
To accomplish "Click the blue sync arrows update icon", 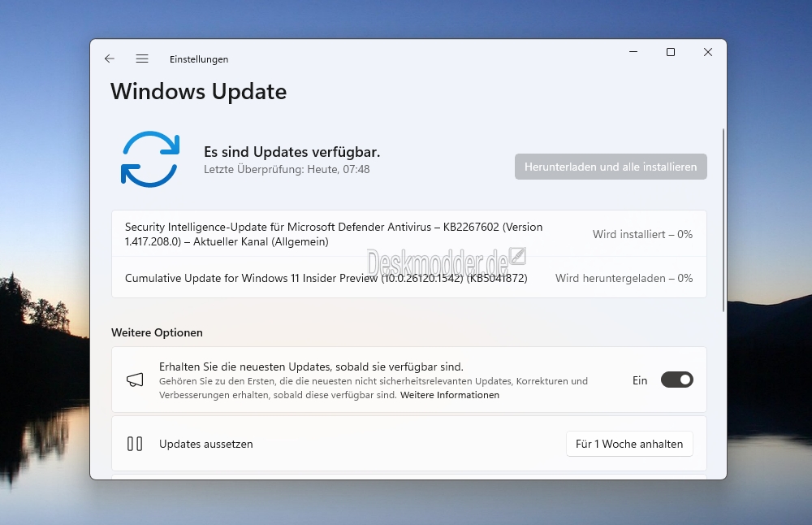I will (150, 159).
